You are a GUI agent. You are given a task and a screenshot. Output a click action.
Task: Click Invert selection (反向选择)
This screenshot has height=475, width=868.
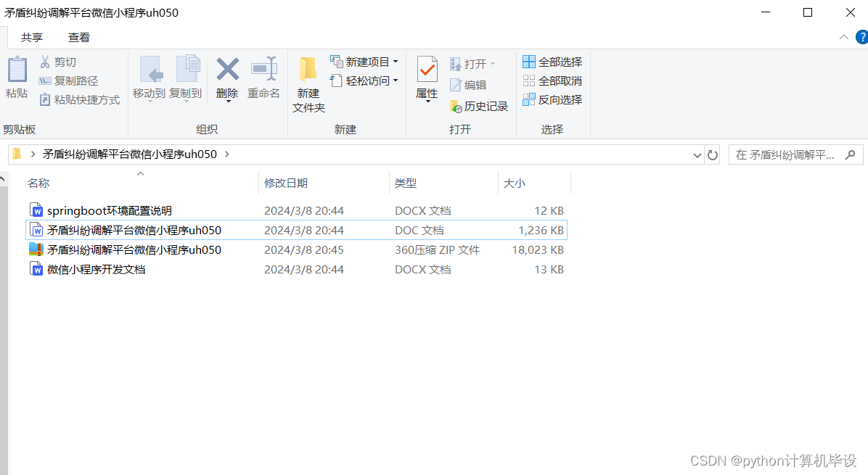(552, 99)
